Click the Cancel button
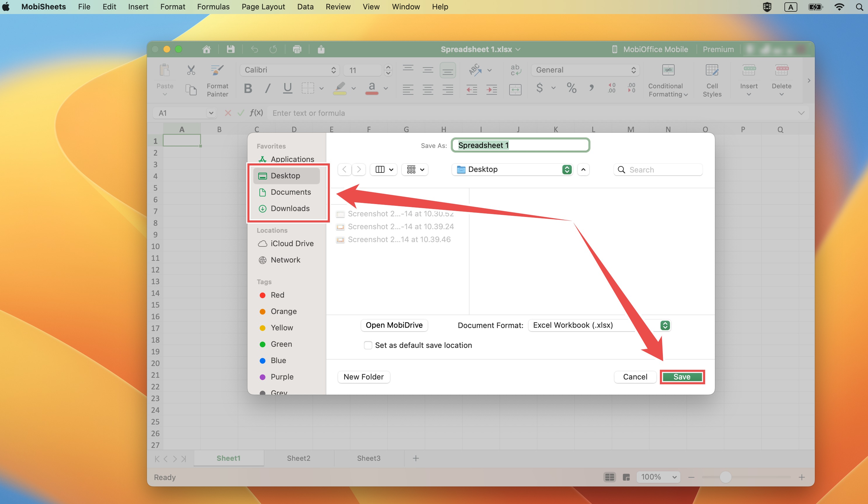This screenshot has height=504, width=868. click(635, 377)
